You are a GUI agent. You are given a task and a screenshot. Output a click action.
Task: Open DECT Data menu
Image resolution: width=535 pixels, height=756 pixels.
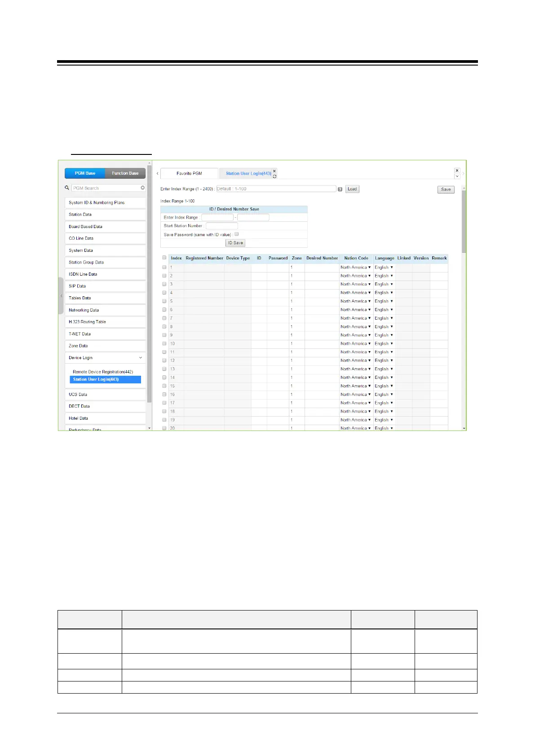(105, 406)
